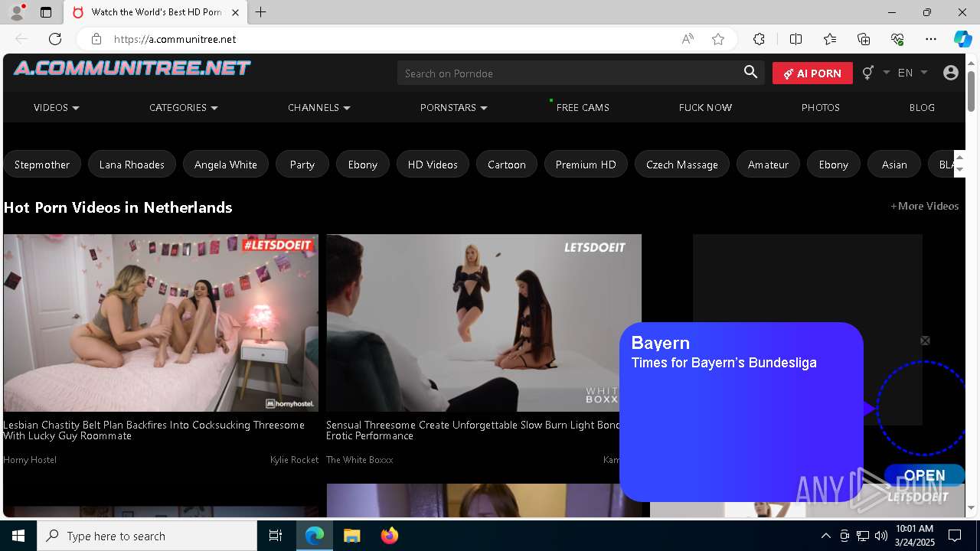Open a new browser tab
Screen dimensions: 980x551
(x=261, y=12)
